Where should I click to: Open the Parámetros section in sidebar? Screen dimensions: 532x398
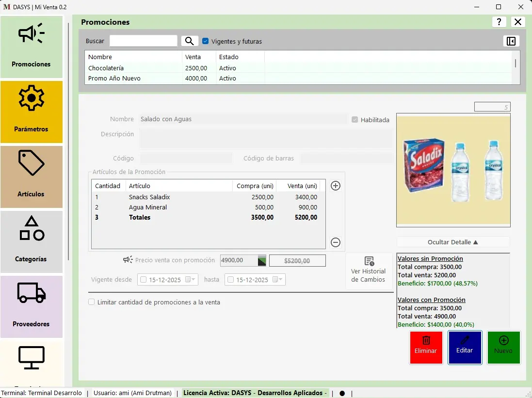tap(32, 112)
